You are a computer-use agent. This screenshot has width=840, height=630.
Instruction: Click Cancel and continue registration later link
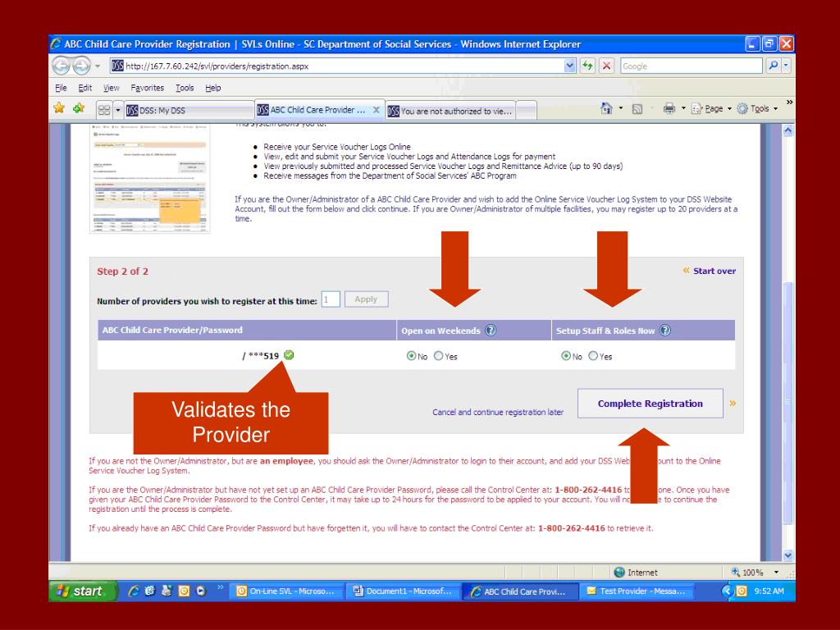click(498, 412)
